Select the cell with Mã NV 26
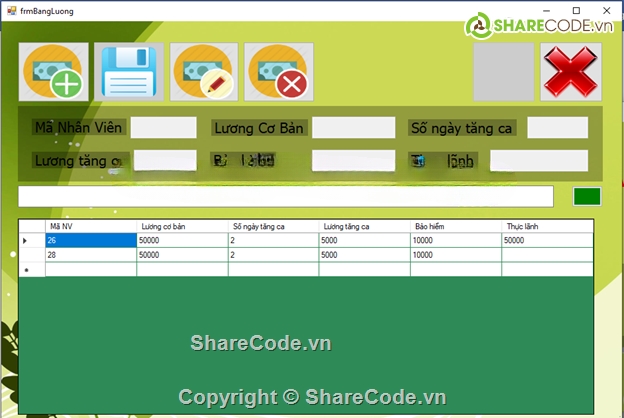624x418 pixels. click(91, 240)
